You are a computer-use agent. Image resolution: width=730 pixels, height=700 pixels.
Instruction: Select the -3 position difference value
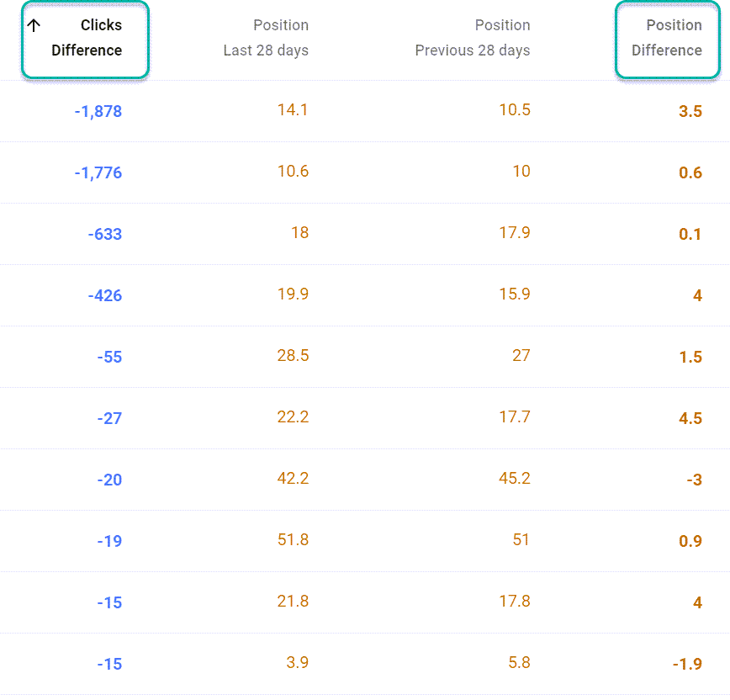(x=694, y=480)
